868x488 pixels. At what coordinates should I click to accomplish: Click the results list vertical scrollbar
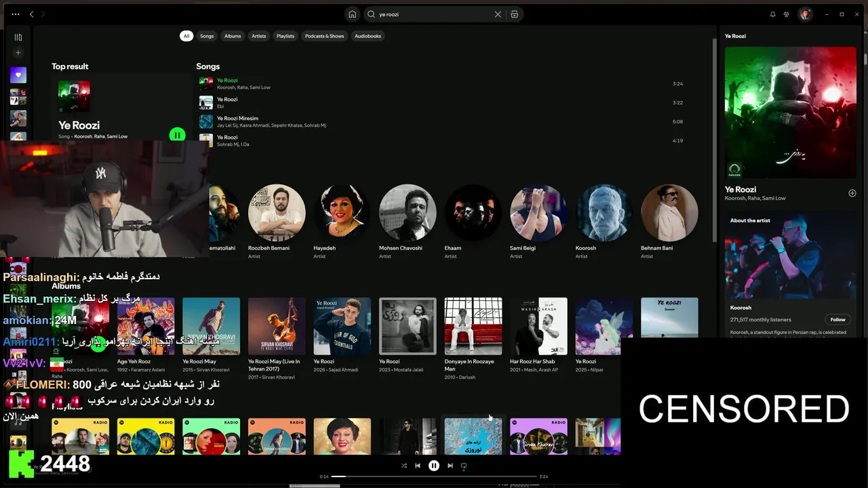pos(714,139)
